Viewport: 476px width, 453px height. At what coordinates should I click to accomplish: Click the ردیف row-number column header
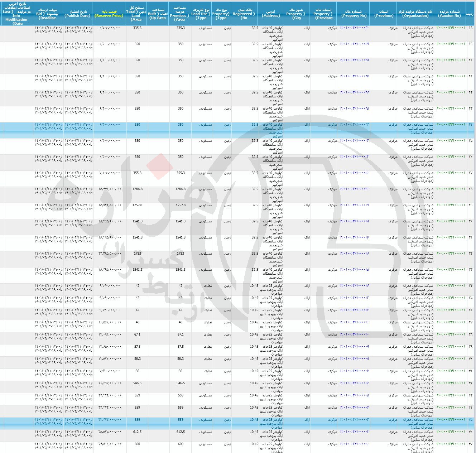pyautogui.click(x=470, y=14)
